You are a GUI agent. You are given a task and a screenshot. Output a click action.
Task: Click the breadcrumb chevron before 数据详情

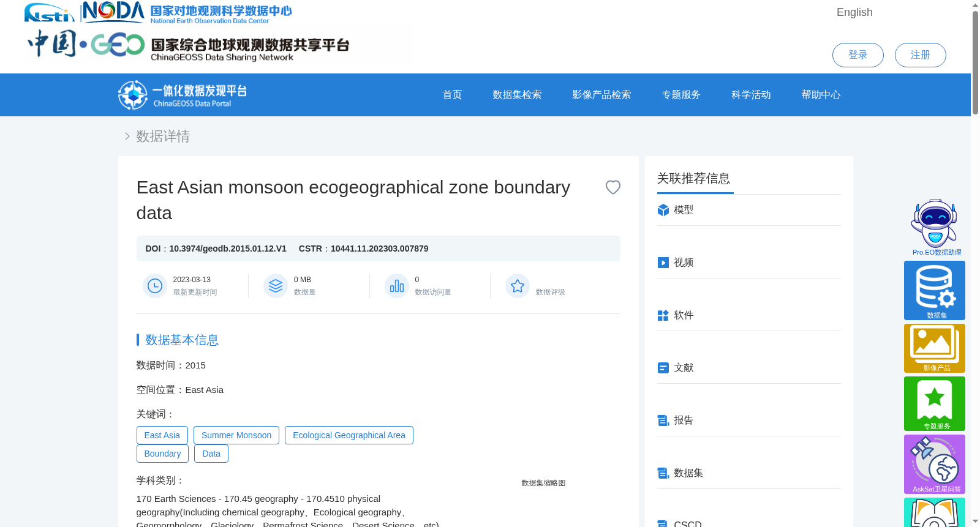(x=127, y=136)
